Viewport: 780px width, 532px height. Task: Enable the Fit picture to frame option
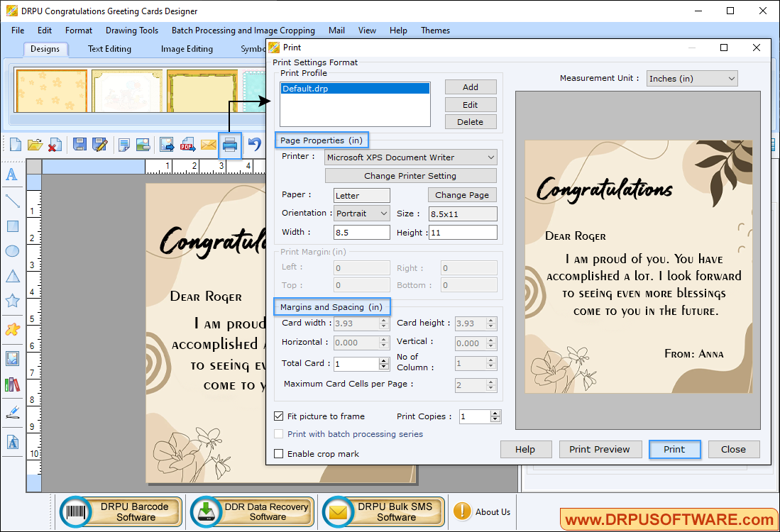tap(278, 416)
